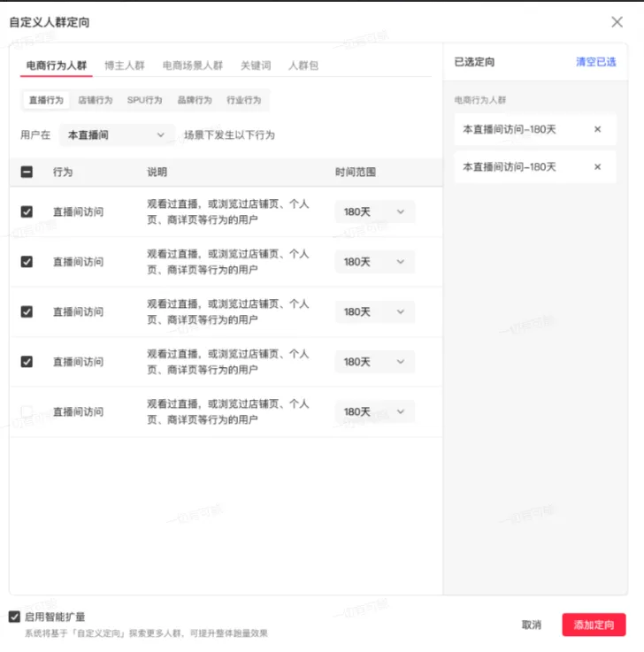Image resolution: width=644 pixels, height=652 pixels.
Task: Click the 用户在 label
Action: tap(35, 135)
